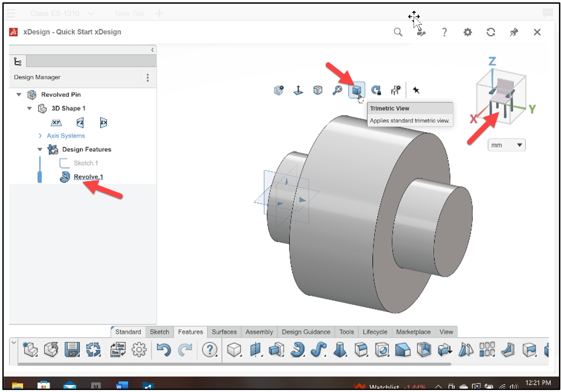Switch to the Assembly tab
This screenshot has height=392, width=561.
tap(259, 332)
